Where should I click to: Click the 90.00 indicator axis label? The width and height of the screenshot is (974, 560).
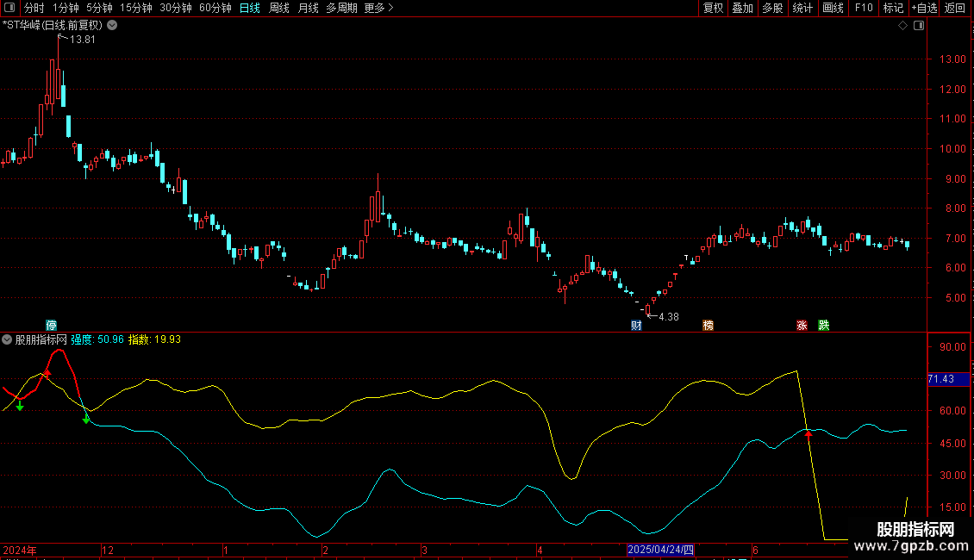pos(952,347)
